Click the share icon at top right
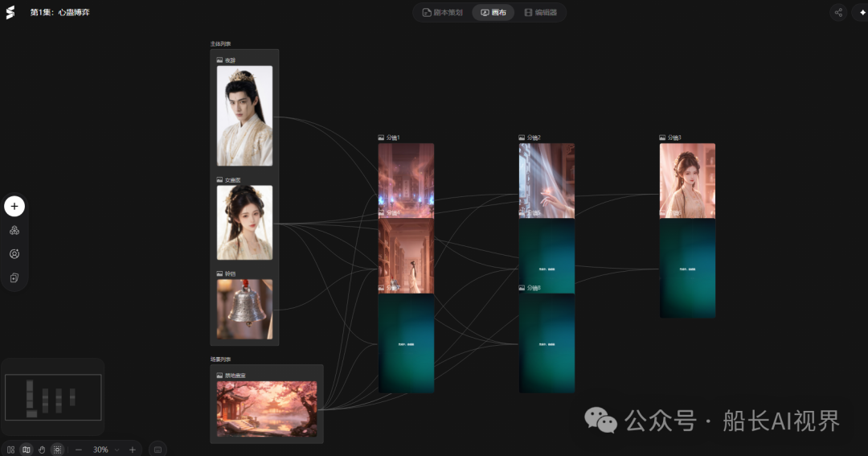Viewport: 868px width, 456px height. [838, 12]
